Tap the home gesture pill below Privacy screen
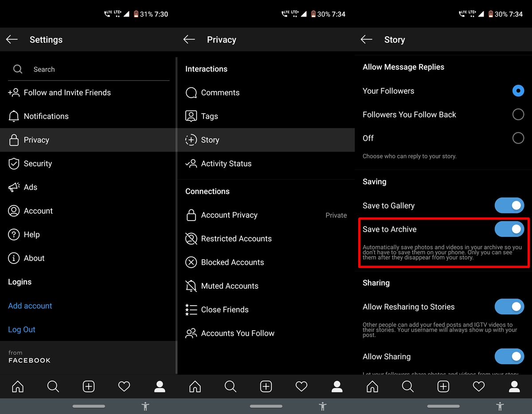The image size is (532, 414). pyautogui.click(x=266, y=406)
